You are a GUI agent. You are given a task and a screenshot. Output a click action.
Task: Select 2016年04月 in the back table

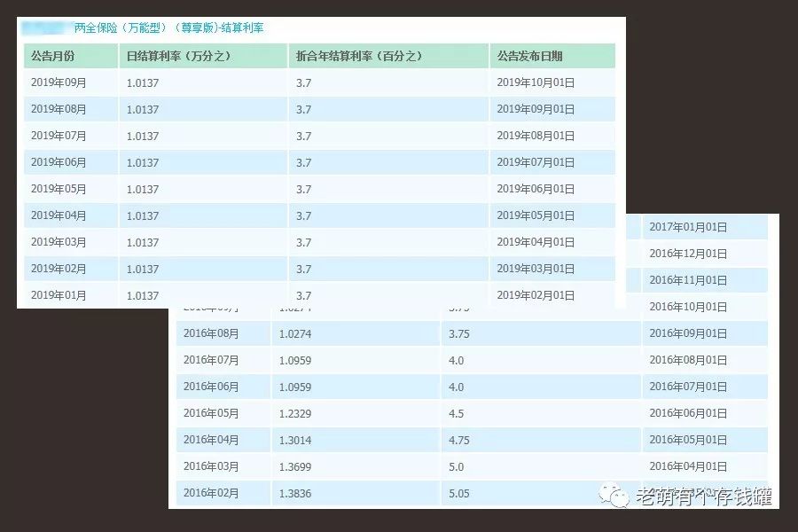211,440
